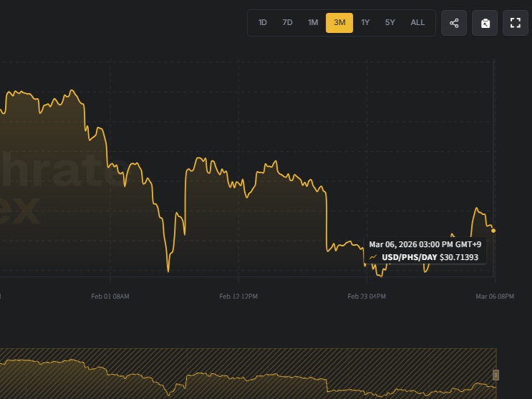Show ALL historical data
The image size is (532, 399).
(417, 23)
